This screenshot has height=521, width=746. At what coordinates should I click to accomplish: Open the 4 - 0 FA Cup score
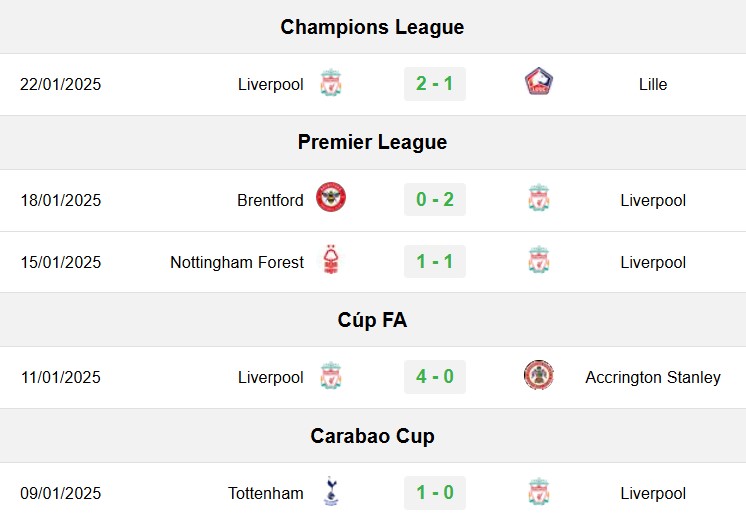tap(435, 377)
